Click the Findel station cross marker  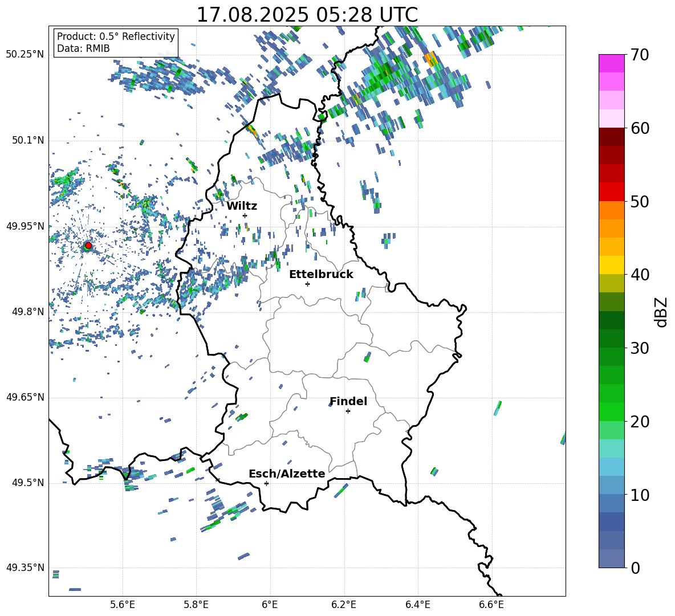tap(348, 411)
